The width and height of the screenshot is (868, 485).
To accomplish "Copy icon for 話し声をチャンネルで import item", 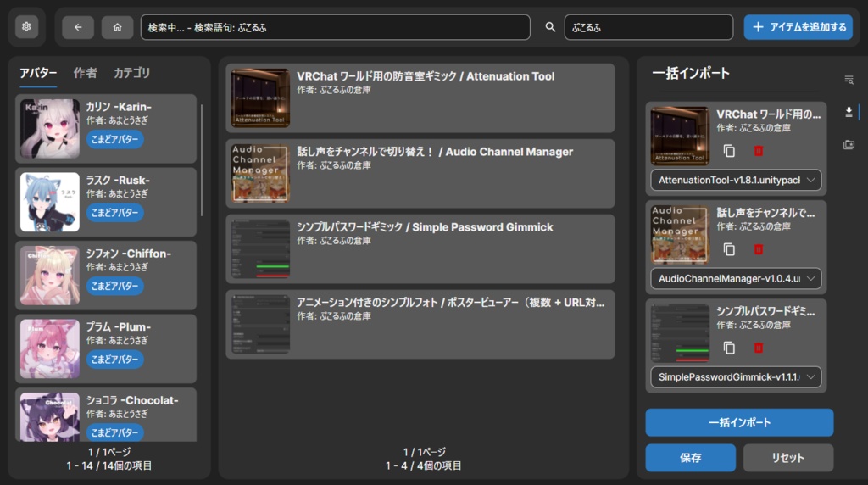I will (729, 249).
